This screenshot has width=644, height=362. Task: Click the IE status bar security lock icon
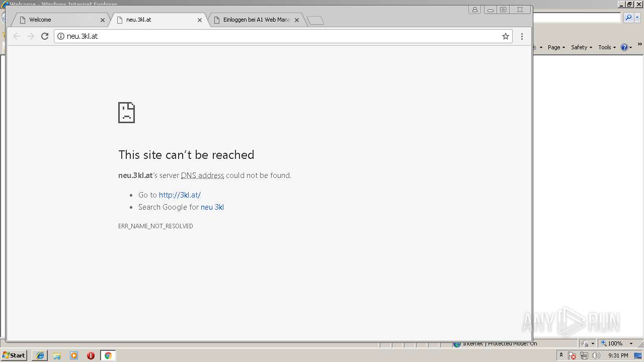586,343
